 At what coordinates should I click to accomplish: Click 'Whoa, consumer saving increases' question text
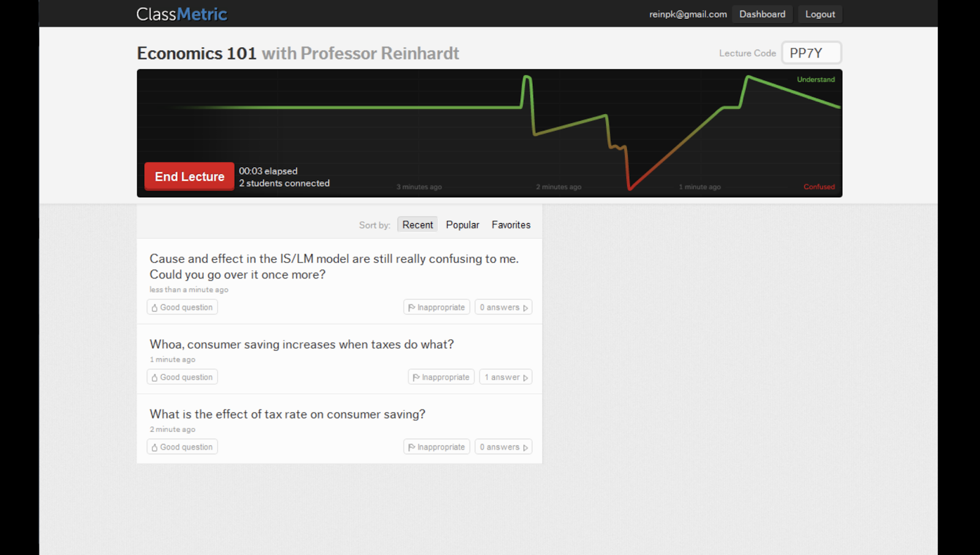click(301, 344)
